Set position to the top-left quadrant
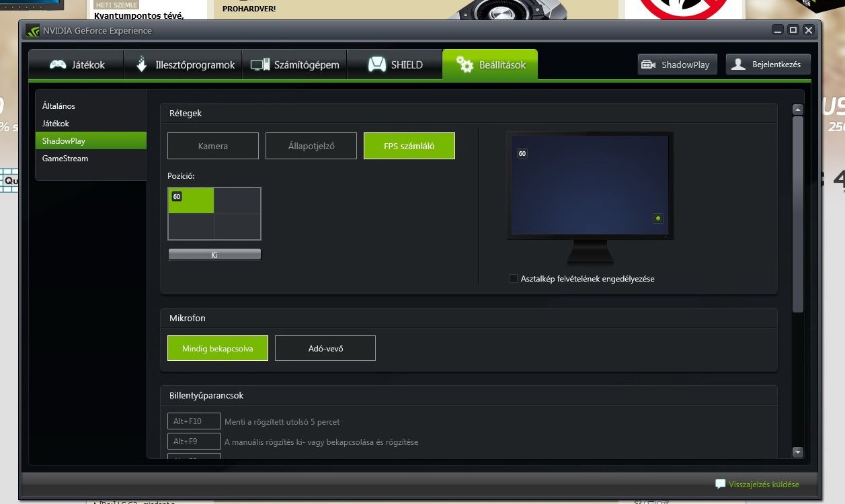 [192, 201]
